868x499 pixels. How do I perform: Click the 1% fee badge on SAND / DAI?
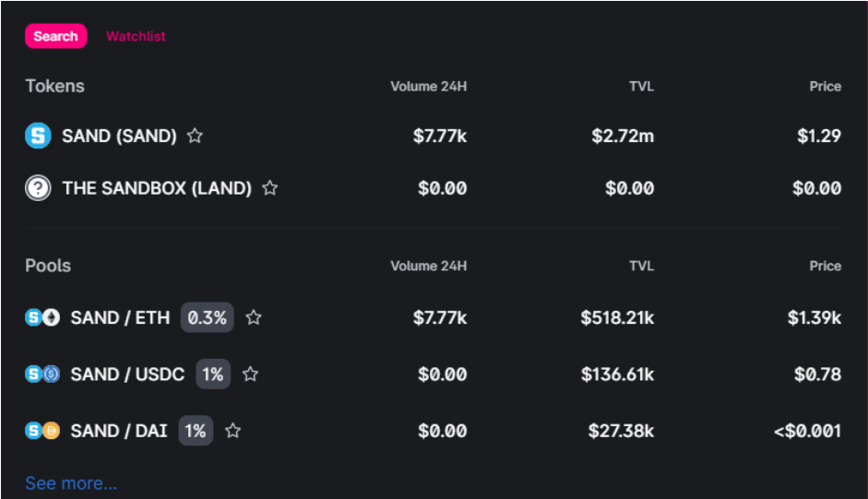click(x=196, y=431)
